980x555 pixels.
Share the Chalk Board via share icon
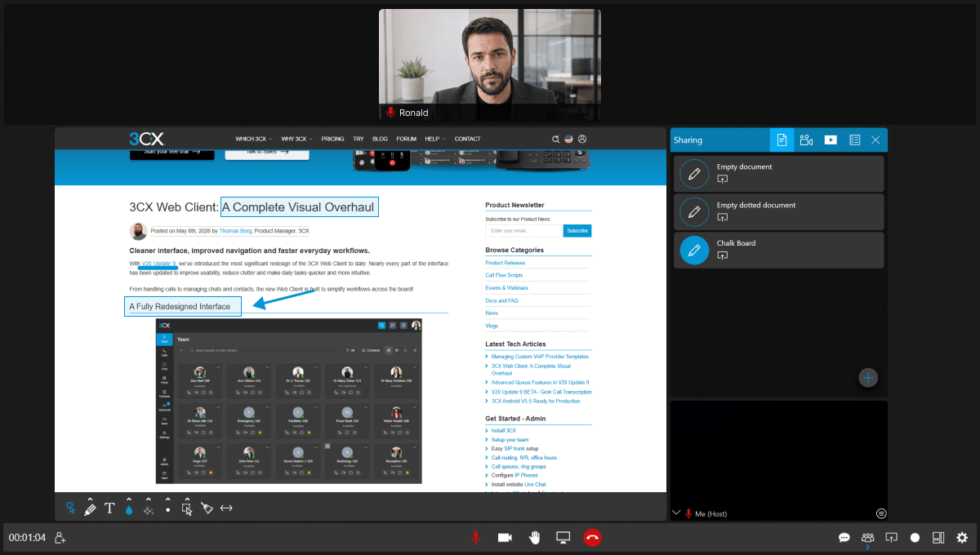click(722, 255)
